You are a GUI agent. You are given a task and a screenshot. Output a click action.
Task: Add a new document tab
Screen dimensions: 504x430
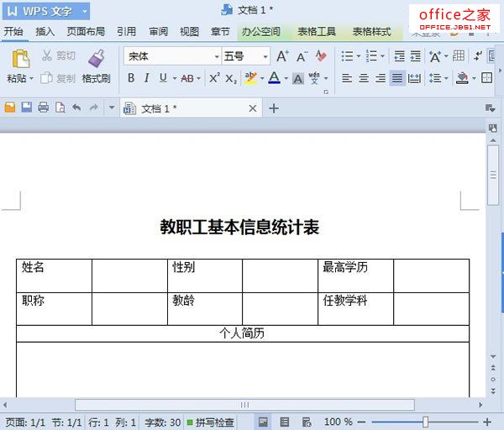click(274, 108)
